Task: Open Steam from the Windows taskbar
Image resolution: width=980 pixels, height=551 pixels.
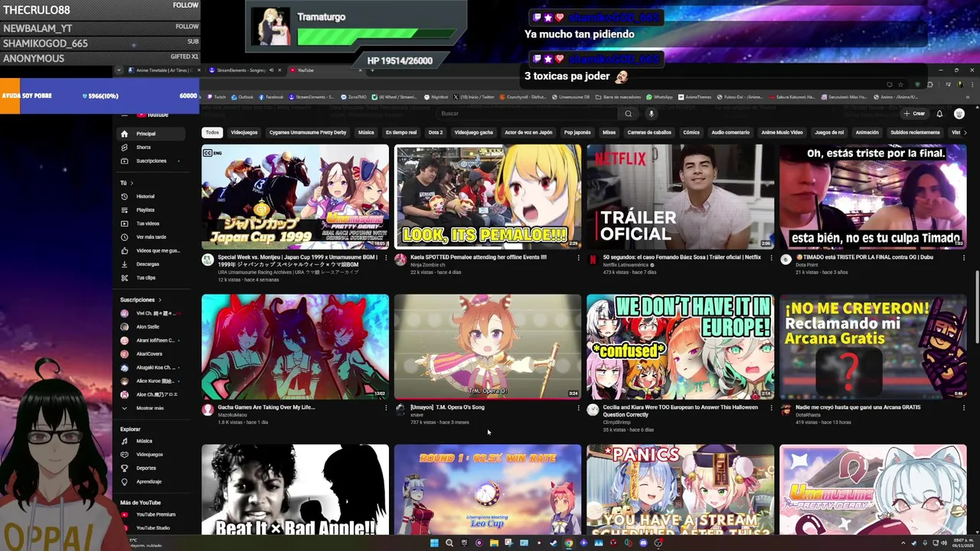Action: [x=554, y=543]
